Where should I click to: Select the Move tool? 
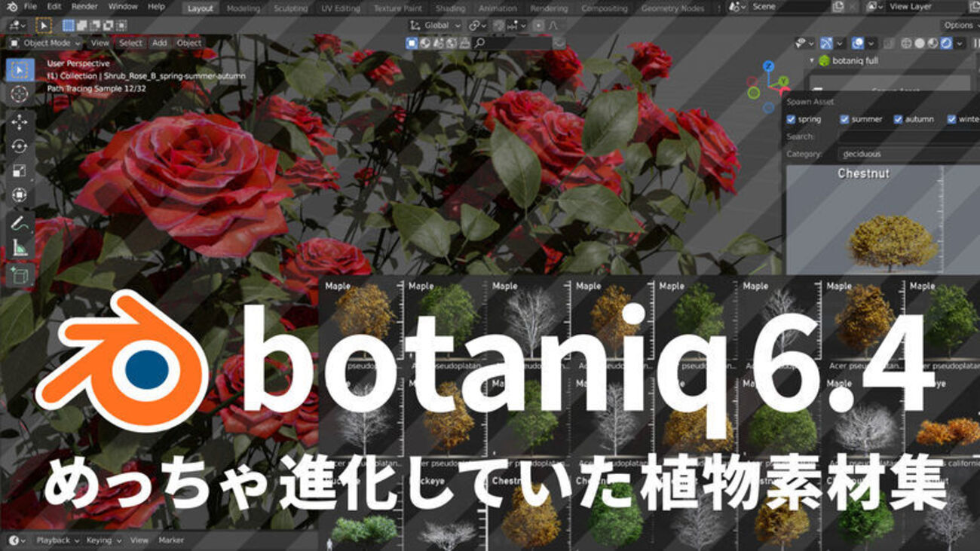point(20,122)
